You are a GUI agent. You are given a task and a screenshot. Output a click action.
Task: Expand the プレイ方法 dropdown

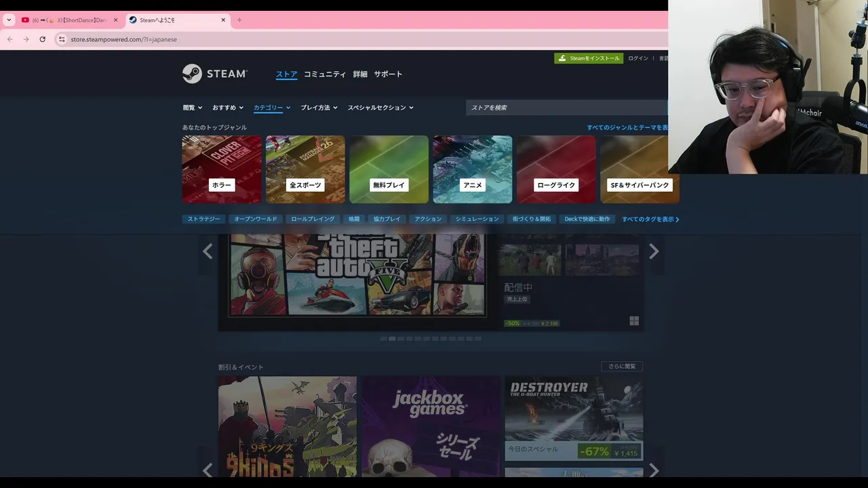coord(319,108)
